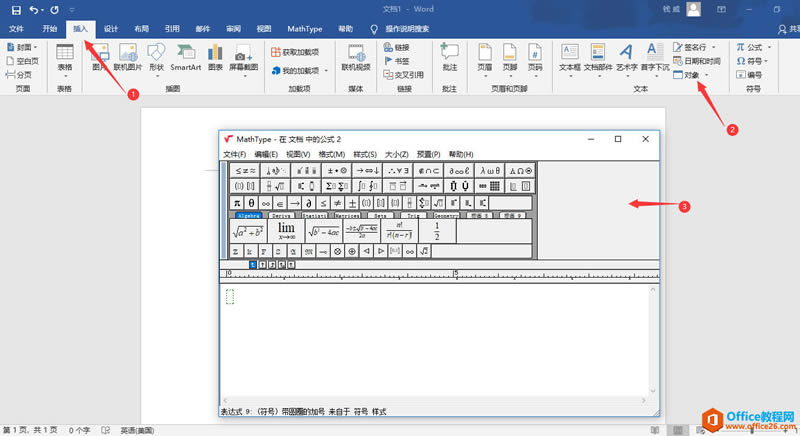Insert the square root of a²+b² expression
Screen dimensions: 800x436
(248, 232)
